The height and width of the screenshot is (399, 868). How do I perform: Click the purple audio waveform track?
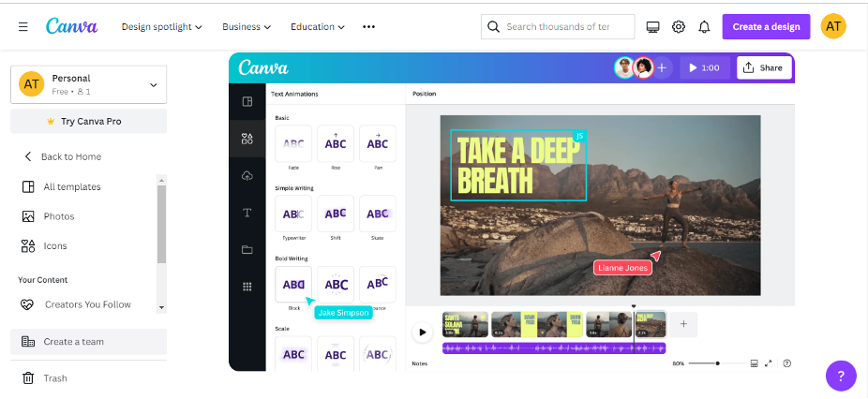click(x=554, y=348)
